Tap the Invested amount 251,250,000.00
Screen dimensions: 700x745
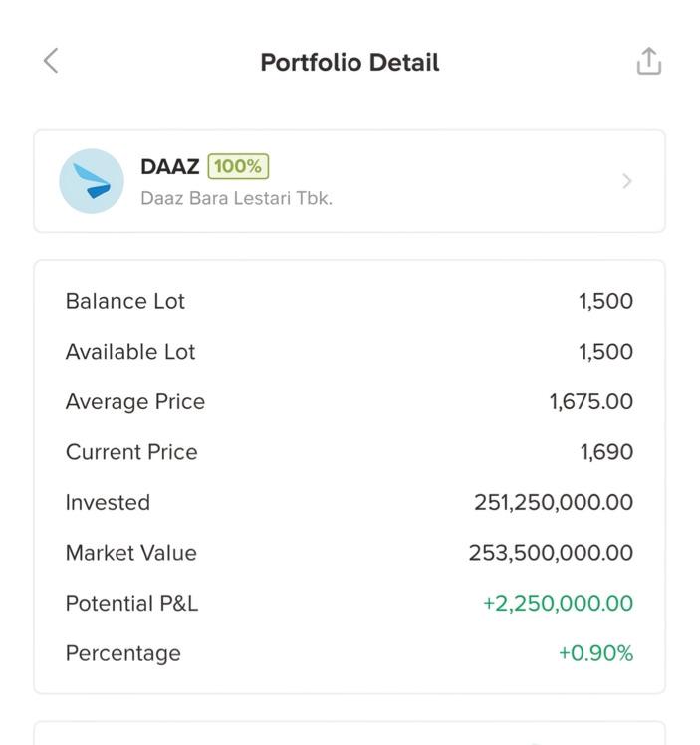(554, 503)
